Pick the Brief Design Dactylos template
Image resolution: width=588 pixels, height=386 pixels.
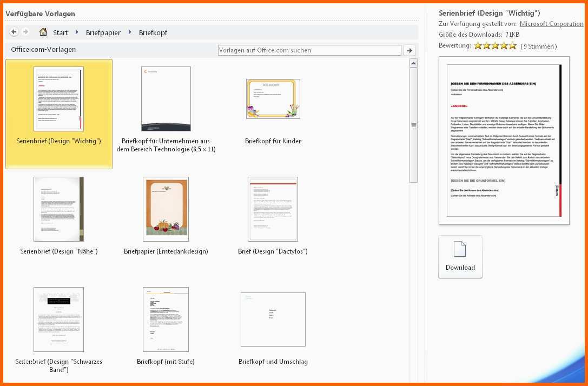tap(273, 209)
